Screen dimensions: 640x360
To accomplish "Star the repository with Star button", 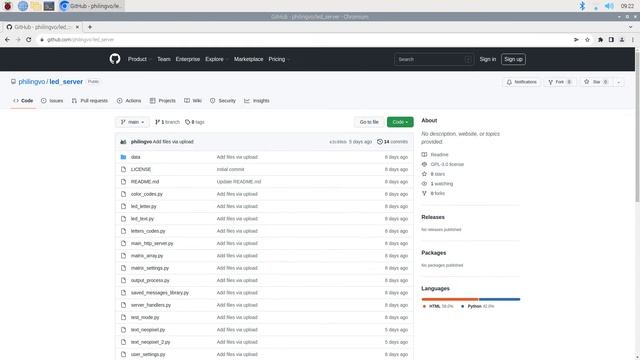I will (596, 82).
